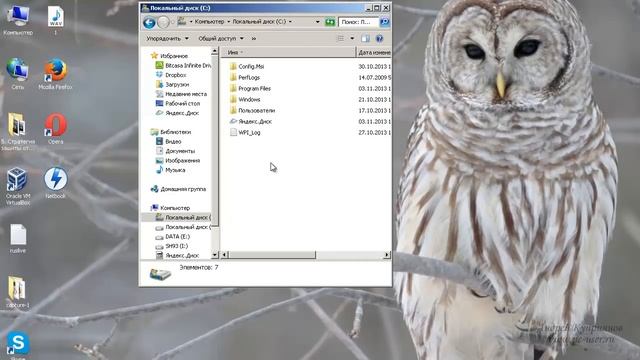Viewport: 640px width, 360px height.
Task: Sort files by the Имя column header
Action: [x=289, y=52]
